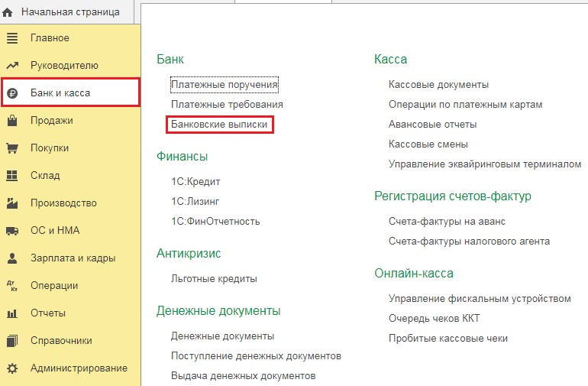588x386 pixels.
Task: Click the ДтКт icon for Операции
Action: (12, 286)
